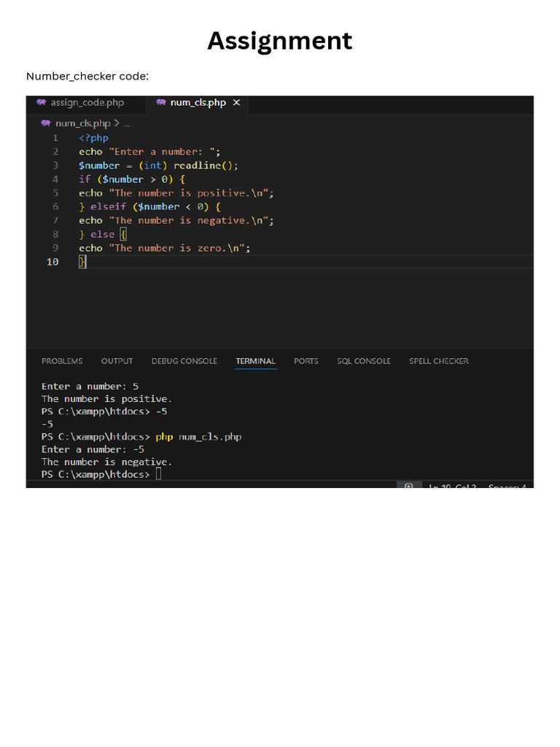Select the TERMINAL panel tab
This screenshot has width=560, height=747.
tap(256, 361)
